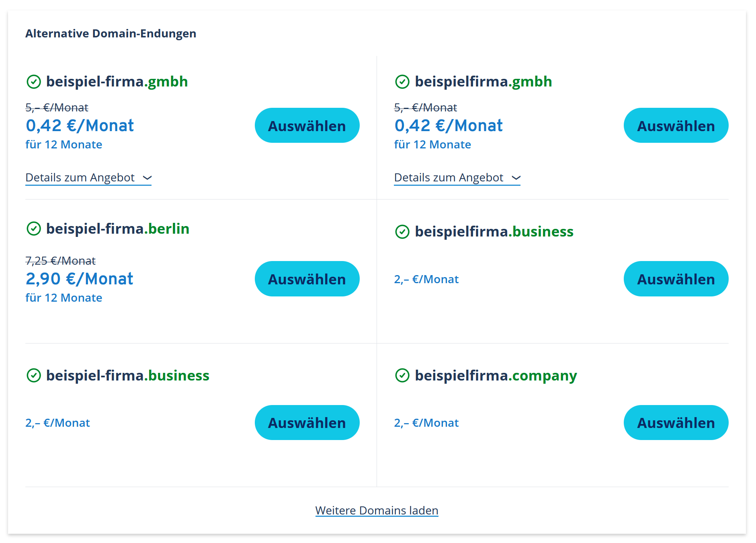Viewport: 756px width, 543px height.
Task: Choose beispiel-firma.business via Auswählen button
Action: pos(307,422)
